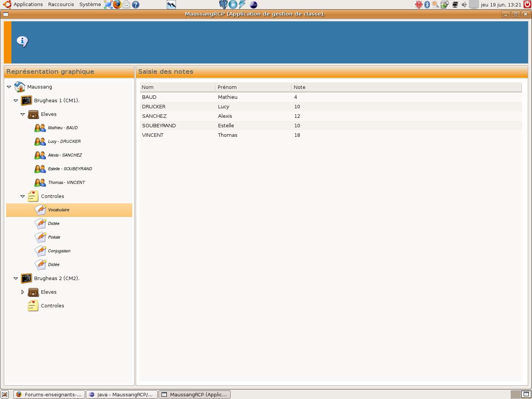Sort by the Prénom column header
Image resolution: width=532 pixels, height=399 pixels.
click(x=253, y=87)
